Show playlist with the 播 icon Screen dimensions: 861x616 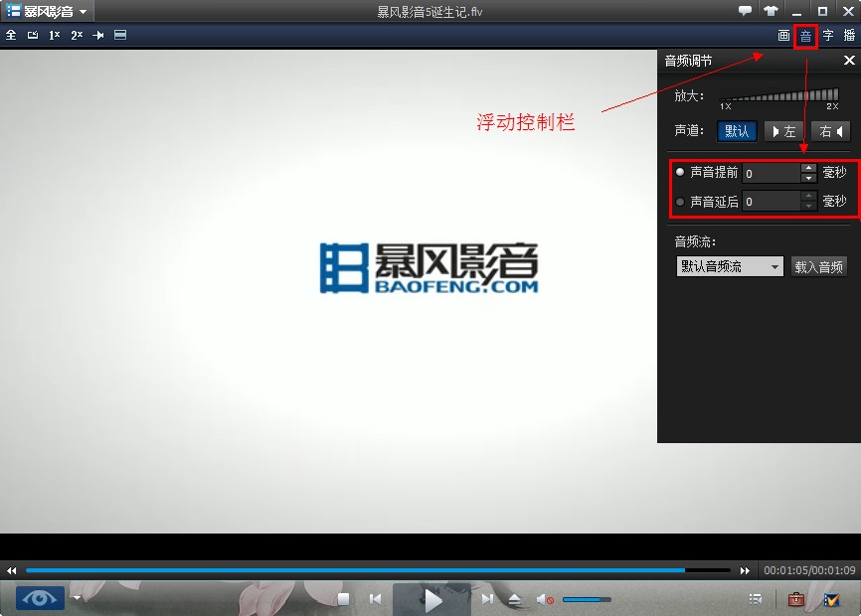[850, 35]
